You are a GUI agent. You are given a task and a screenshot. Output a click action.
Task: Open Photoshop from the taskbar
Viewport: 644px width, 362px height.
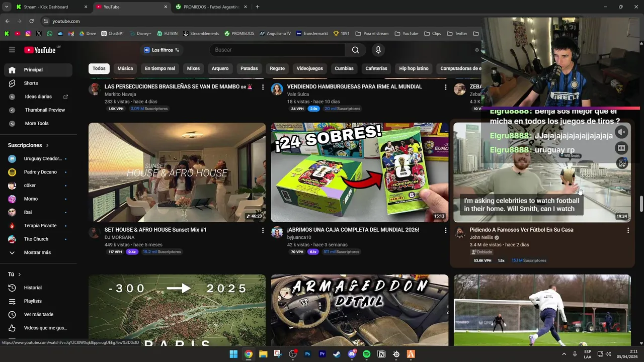(x=307, y=354)
